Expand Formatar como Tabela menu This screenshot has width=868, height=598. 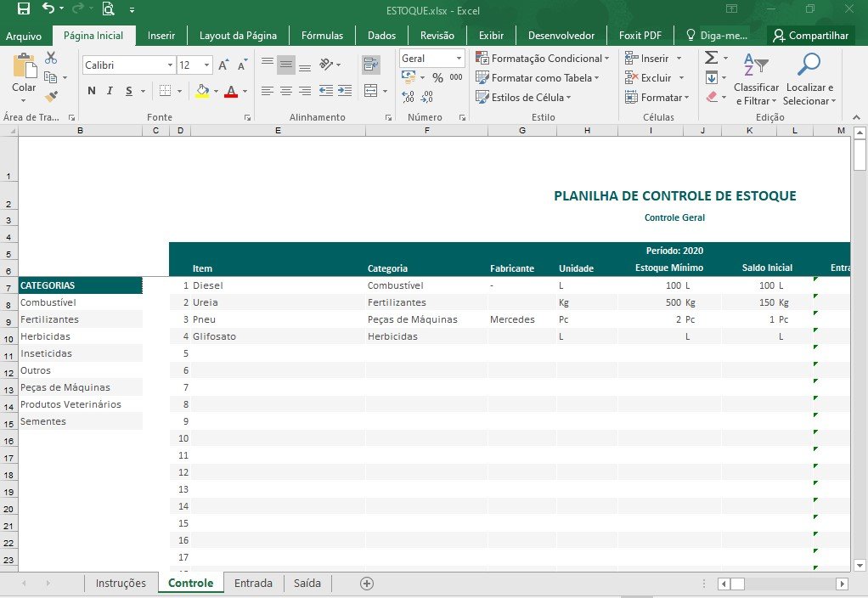click(538, 78)
